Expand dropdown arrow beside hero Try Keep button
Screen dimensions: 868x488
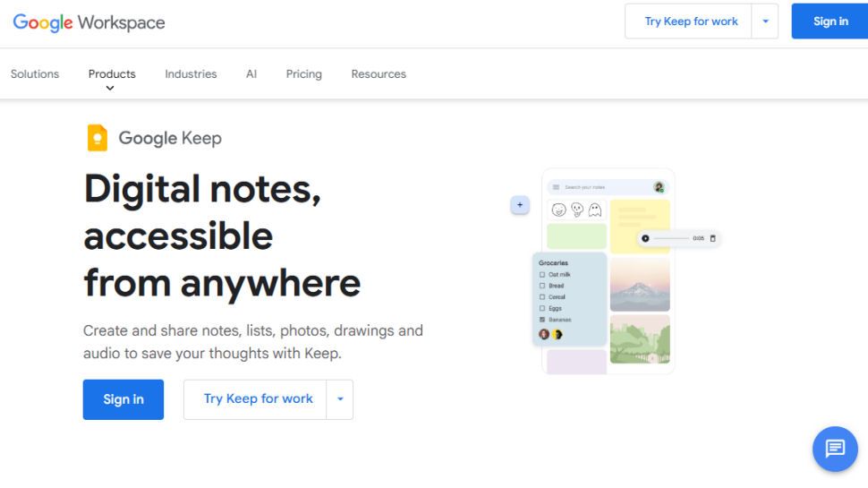(340, 399)
